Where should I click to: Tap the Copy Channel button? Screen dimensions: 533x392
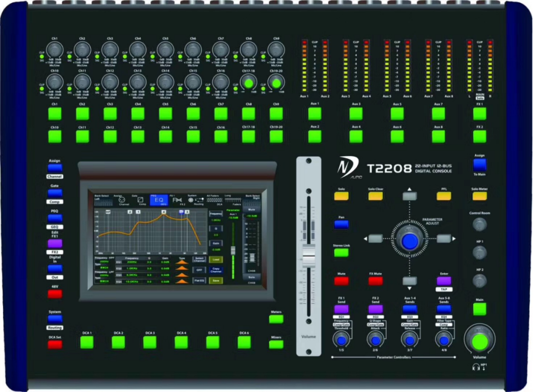click(x=216, y=270)
